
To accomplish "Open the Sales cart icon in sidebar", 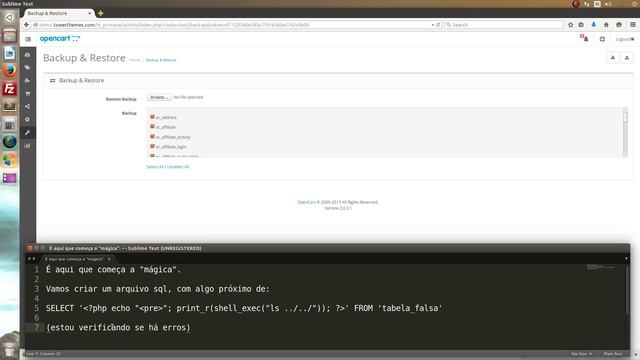I will 27,93.
